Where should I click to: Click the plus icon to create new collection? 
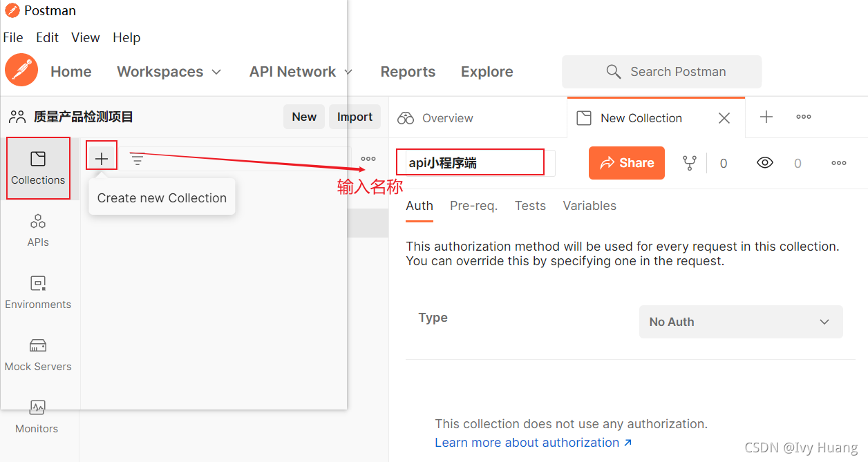pyautogui.click(x=102, y=159)
